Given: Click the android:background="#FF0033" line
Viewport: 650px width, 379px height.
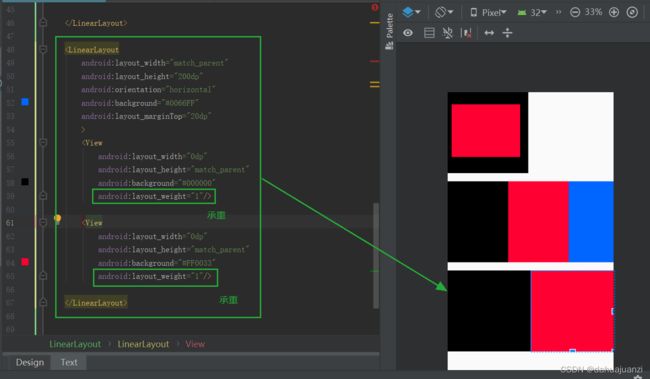Looking at the screenshot, I should (x=156, y=263).
